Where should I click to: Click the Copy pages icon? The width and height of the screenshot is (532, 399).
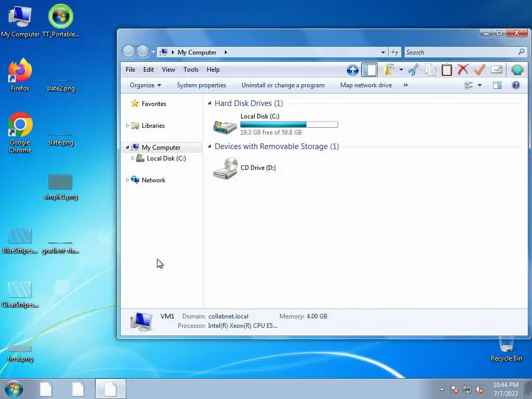pyautogui.click(x=430, y=70)
